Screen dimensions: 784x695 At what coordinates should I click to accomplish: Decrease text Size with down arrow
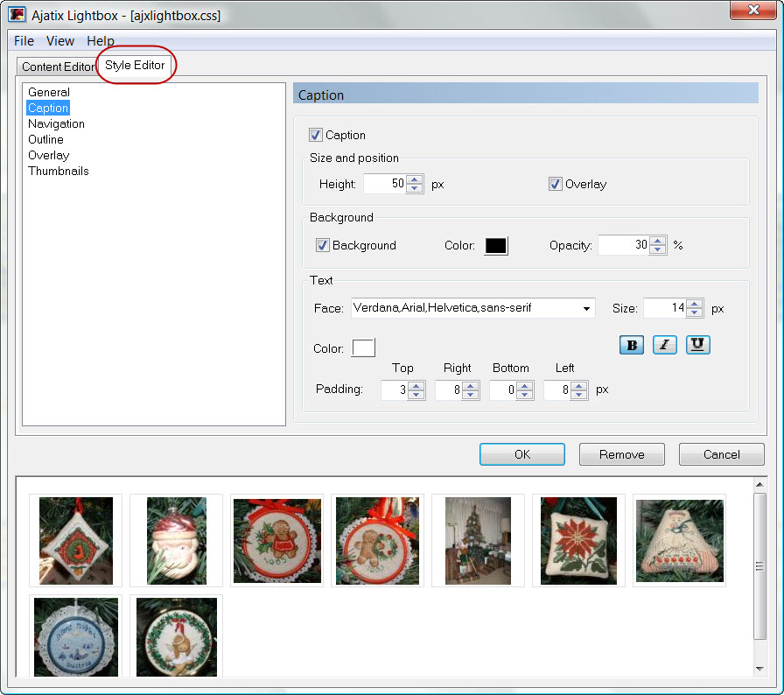[x=695, y=312]
